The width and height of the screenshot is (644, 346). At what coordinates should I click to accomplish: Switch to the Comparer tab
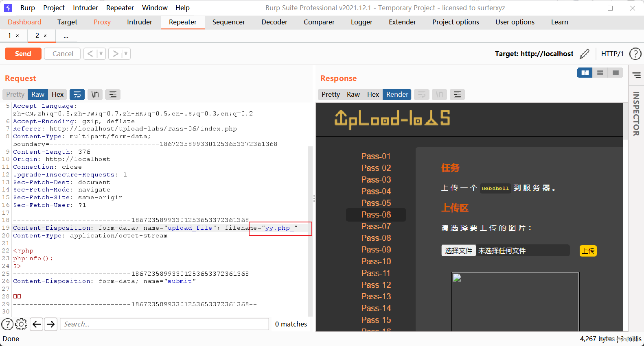319,22
